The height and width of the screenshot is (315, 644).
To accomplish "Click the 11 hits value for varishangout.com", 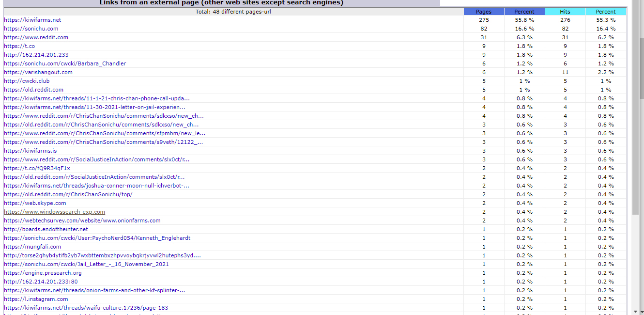I will pyautogui.click(x=565, y=72).
